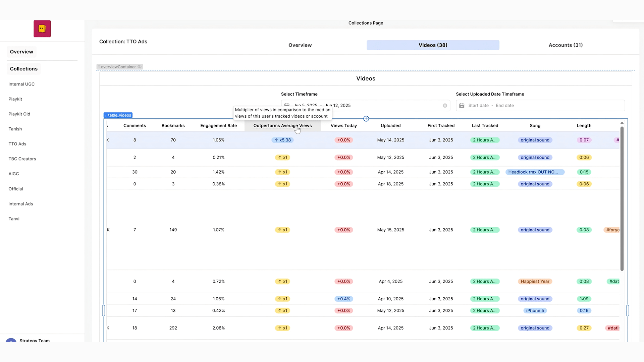This screenshot has height=362, width=644.
Task: Switch to the Accounts (31) tab
Action: (x=566, y=45)
